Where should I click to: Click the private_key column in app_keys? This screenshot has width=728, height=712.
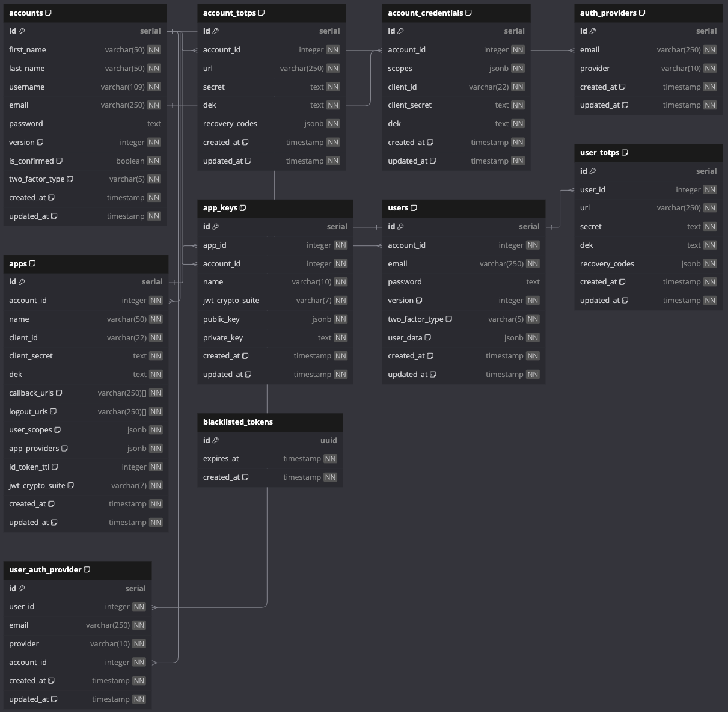click(275, 338)
